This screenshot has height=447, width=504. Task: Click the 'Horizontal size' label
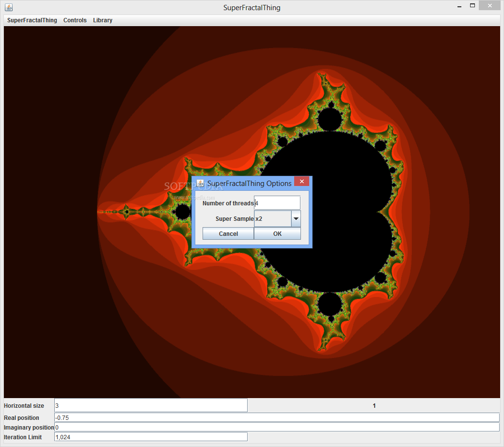24,405
